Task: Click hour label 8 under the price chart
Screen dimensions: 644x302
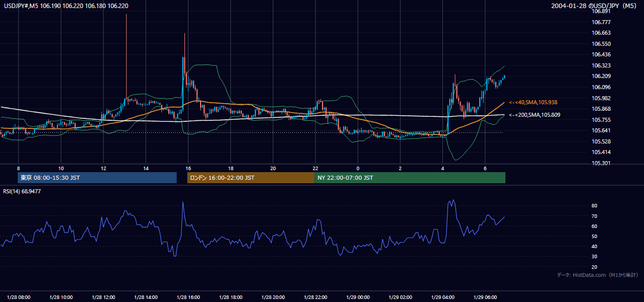Action: (x=18, y=168)
